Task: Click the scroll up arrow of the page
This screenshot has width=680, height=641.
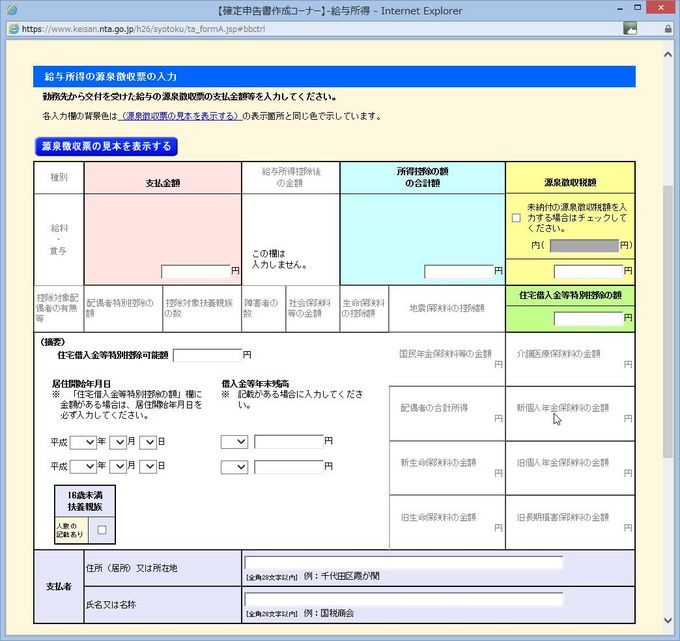Action: pos(668,55)
